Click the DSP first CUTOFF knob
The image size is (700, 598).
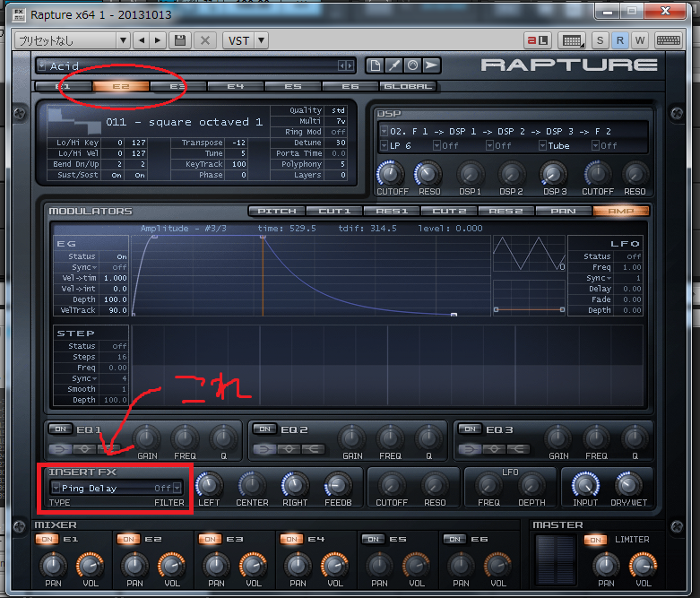(x=390, y=174)
